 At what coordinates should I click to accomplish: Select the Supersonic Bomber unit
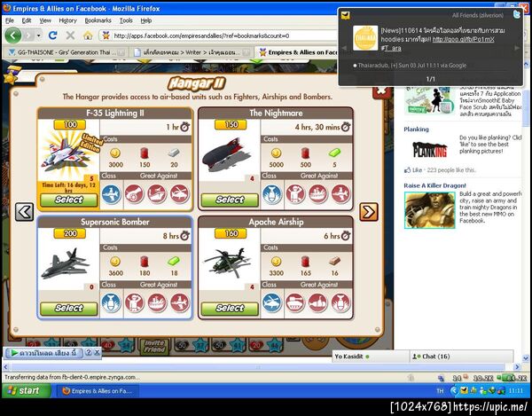point(69,308)
